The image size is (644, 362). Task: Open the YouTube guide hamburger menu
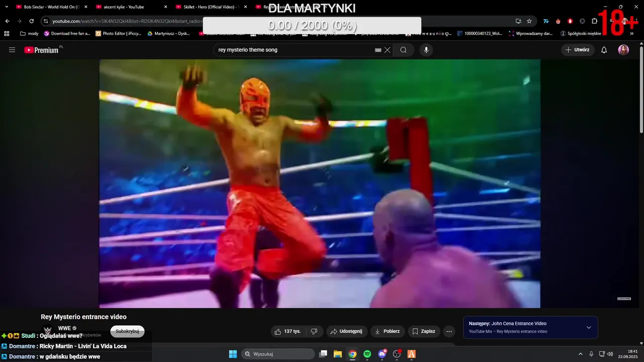pyautogui.click(x=12, y=50)
